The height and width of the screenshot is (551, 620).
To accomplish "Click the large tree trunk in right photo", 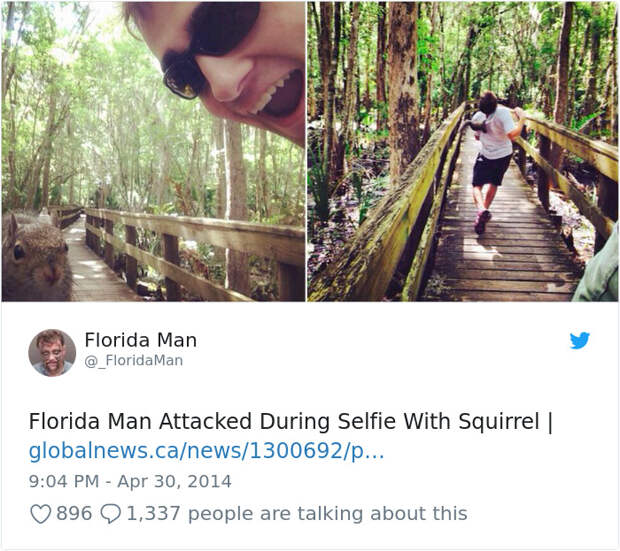I will (x=405, y=90).
